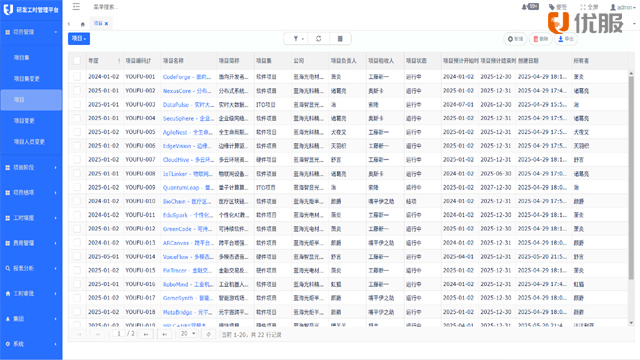This screenshot has height=360, width=640.
Task: Open the filter funnel dropdown
Action: pos(298,39)
